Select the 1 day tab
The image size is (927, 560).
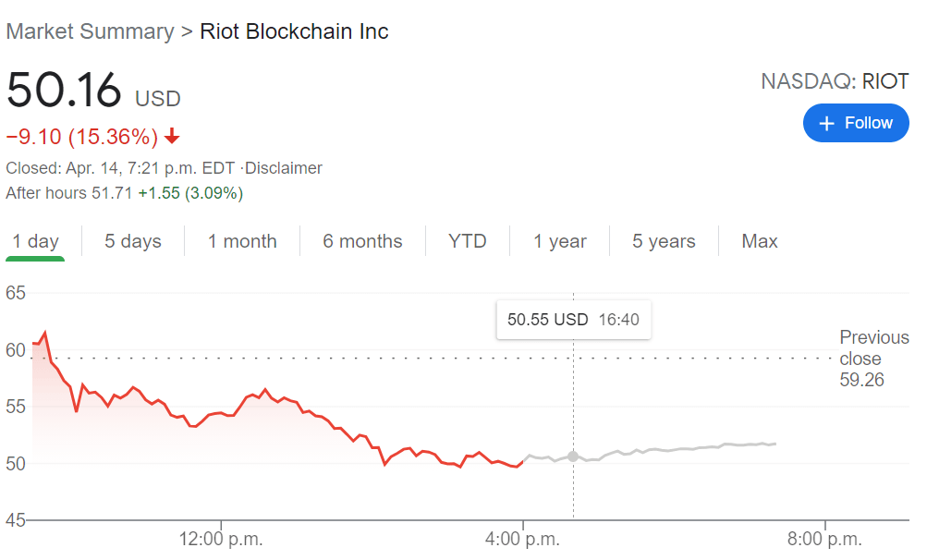35,241
